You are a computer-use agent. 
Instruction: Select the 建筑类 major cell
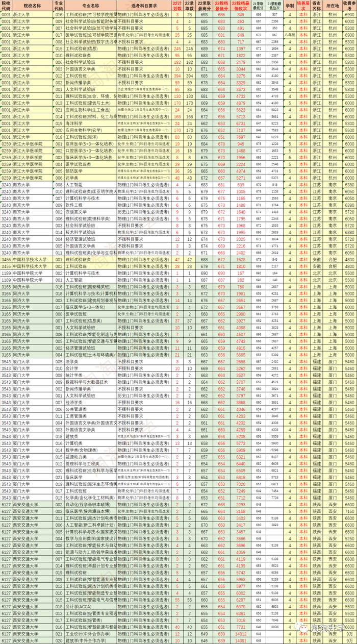(x=91, y=436)
